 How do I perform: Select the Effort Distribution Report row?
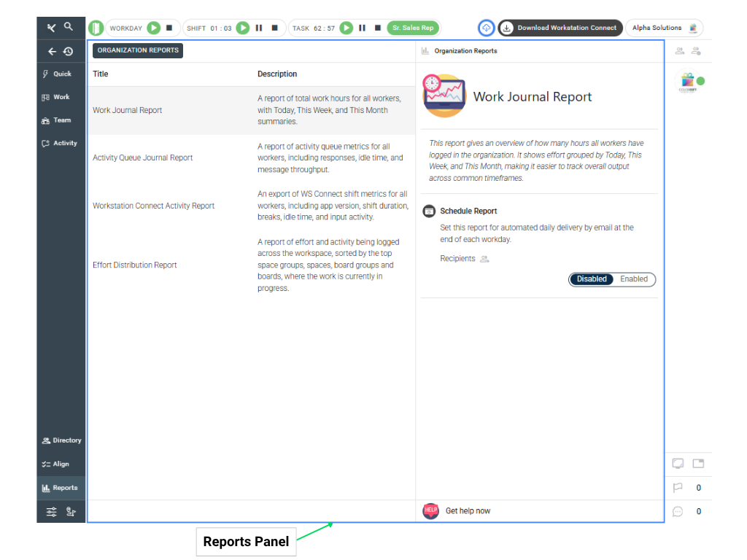(135, 265)
